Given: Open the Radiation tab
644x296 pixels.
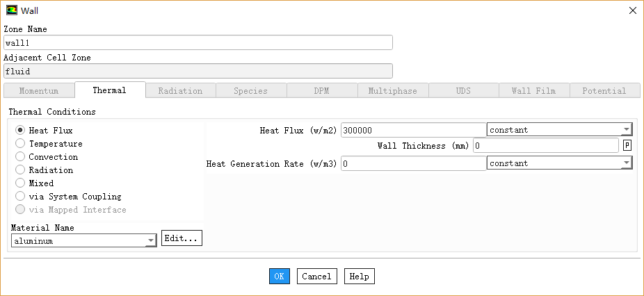Looking at the screenshot, I should [x=180, y=91].
